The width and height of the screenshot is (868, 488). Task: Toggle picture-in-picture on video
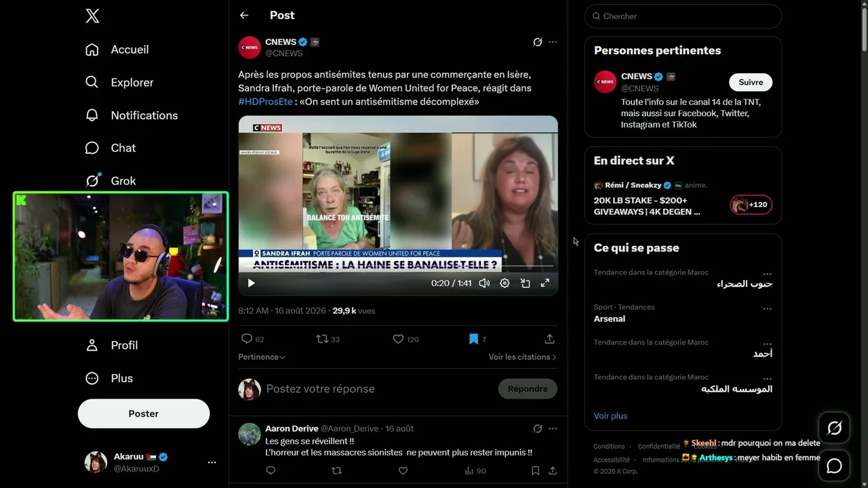pyautogui.click(x=525, y=283)
